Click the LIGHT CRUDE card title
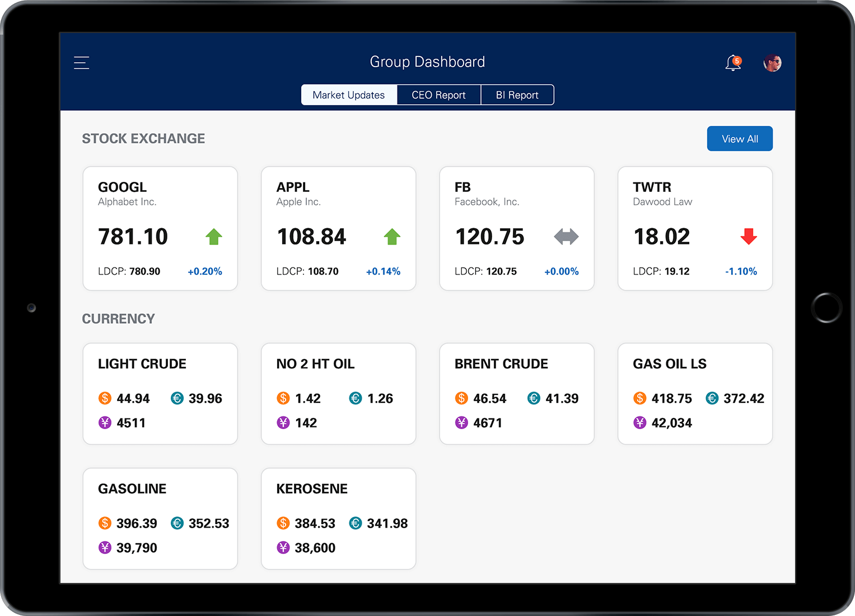Viewport: 855px width, 616px height. [142, 364]
